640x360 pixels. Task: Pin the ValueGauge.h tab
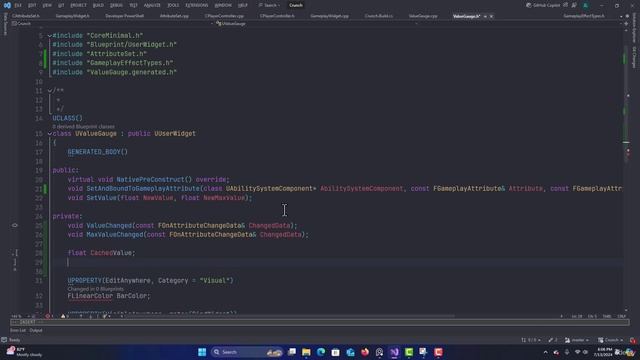(x=485, y=16)
